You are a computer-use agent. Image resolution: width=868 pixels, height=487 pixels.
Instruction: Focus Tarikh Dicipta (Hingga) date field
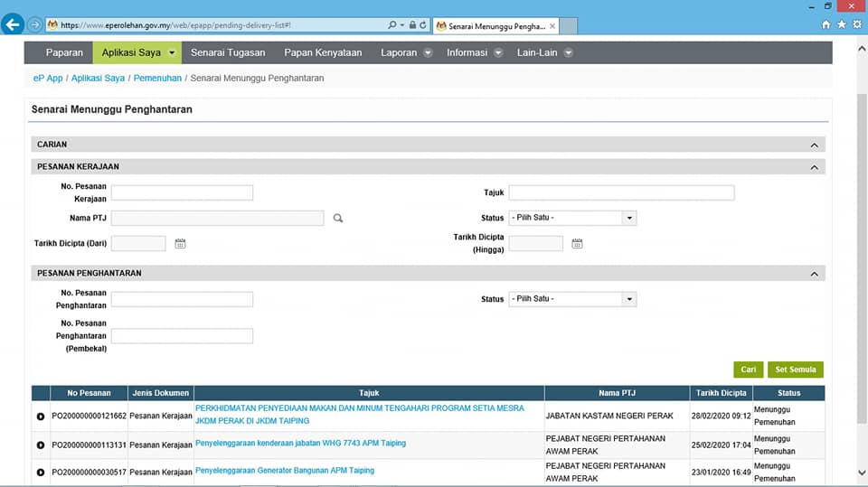tap(536, 244)
